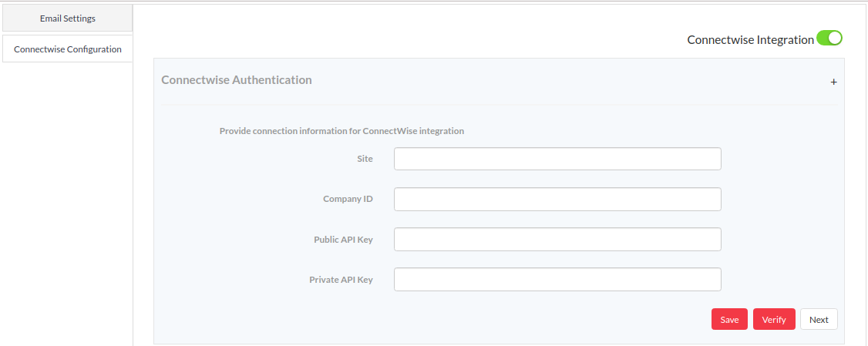Click into the Company ID text box
The height and width of the screenshot is (346, 868).
(557, 200)
